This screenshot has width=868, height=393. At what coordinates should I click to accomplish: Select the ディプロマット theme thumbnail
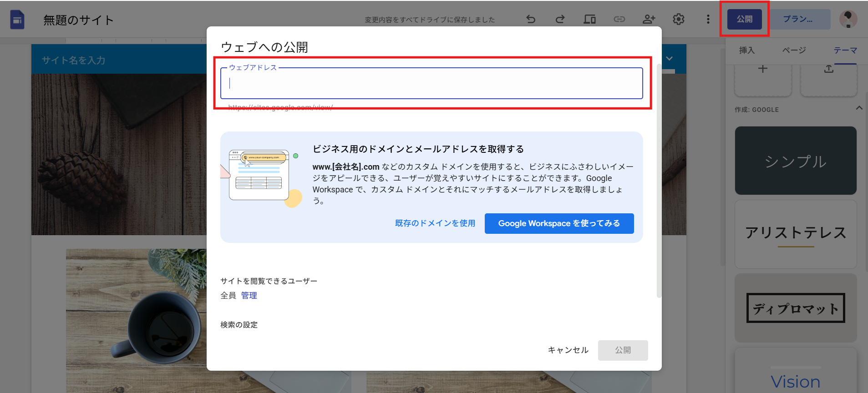[796, 308]
